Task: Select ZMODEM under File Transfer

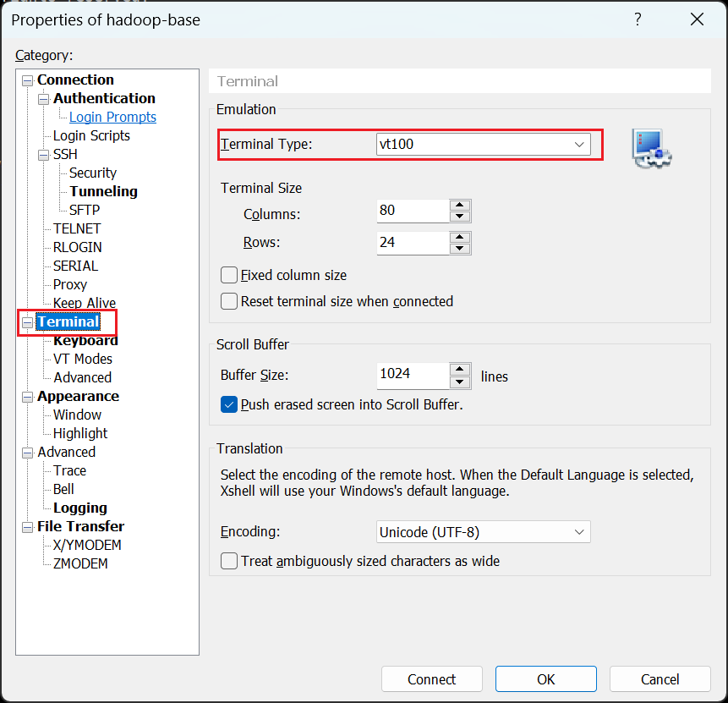Action: 80,563
